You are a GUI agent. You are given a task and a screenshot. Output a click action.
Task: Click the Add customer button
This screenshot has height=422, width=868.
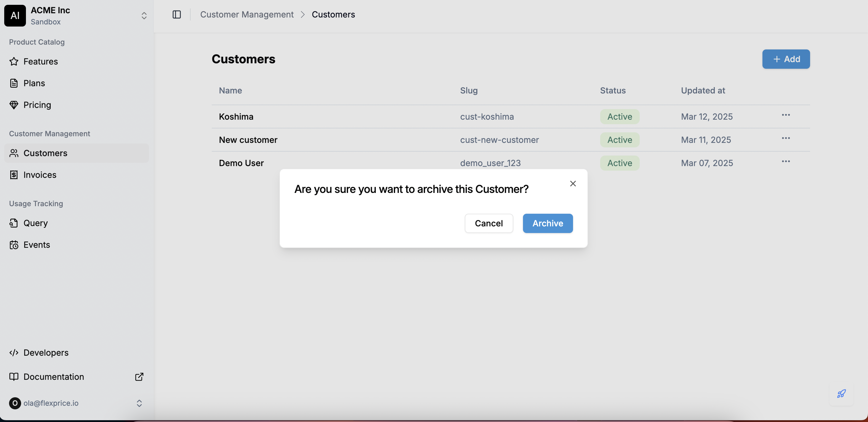786,59
